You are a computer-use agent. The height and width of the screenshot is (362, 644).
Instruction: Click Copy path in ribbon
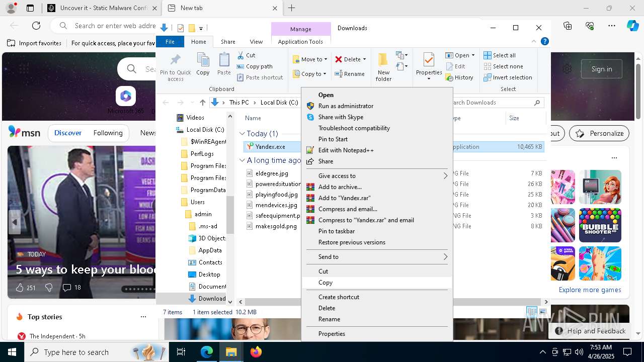(255, 66)
